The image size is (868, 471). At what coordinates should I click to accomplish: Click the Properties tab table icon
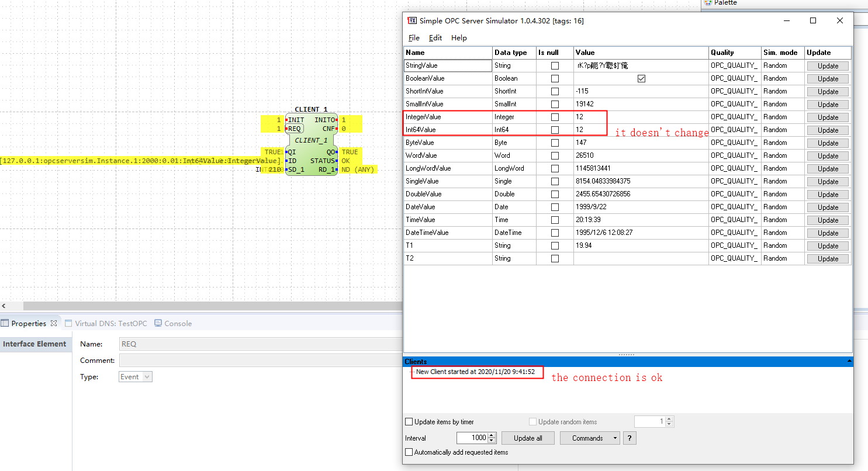5,323
